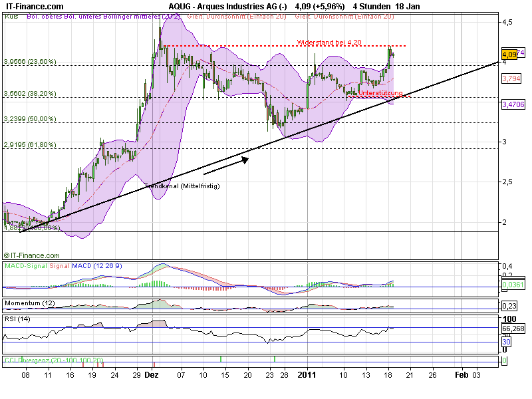The image size is (532, 399).
Task: Select the Unterstützung annotation text
Action: [x=380, y=93]
